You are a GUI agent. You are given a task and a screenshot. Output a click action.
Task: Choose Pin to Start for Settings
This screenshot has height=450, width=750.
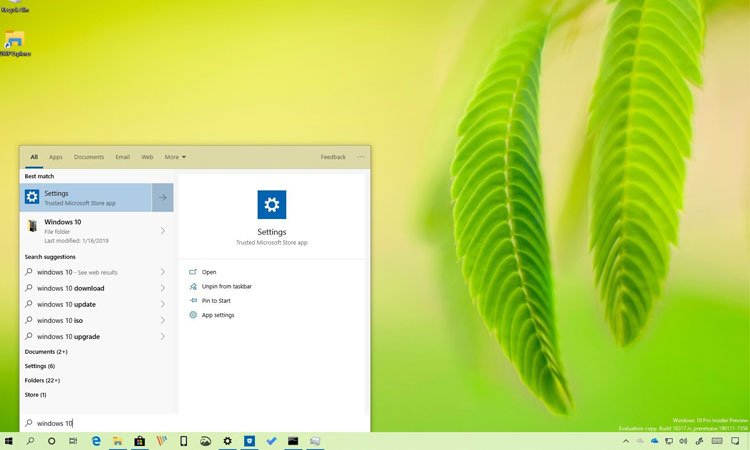(216, 300)
